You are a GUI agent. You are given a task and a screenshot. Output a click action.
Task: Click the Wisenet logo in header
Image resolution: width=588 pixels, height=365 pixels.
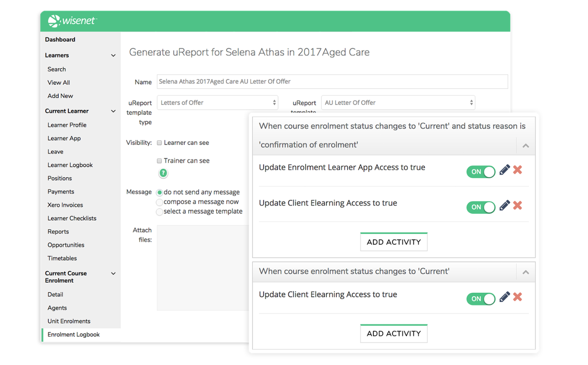(x=72, y=21)
